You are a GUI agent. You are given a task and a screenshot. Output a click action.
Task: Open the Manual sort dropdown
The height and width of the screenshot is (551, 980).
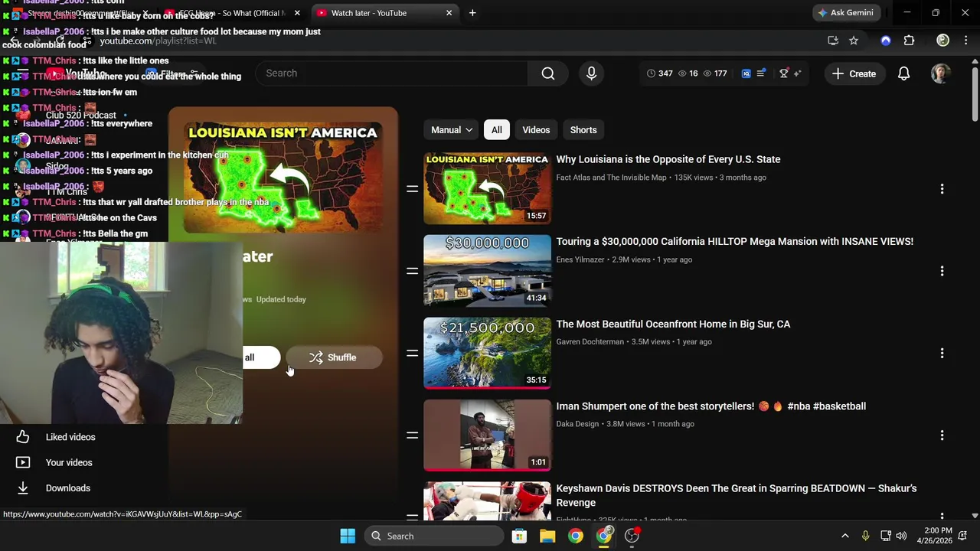[452, 130]
